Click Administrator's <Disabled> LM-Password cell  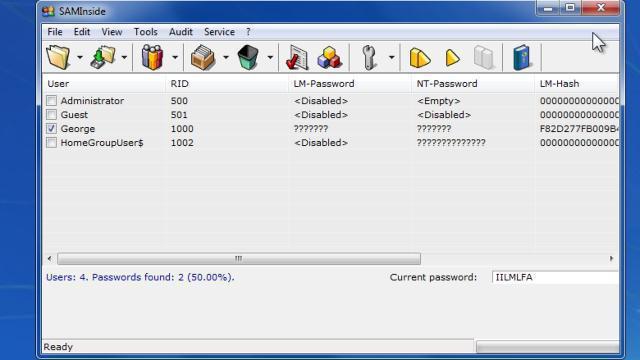(321, 101)
